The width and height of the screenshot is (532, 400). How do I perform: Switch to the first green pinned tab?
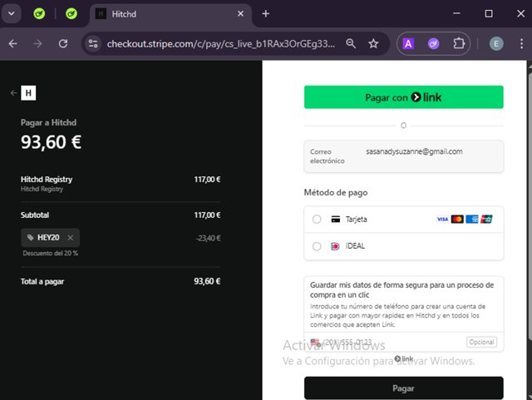(39, 14)
